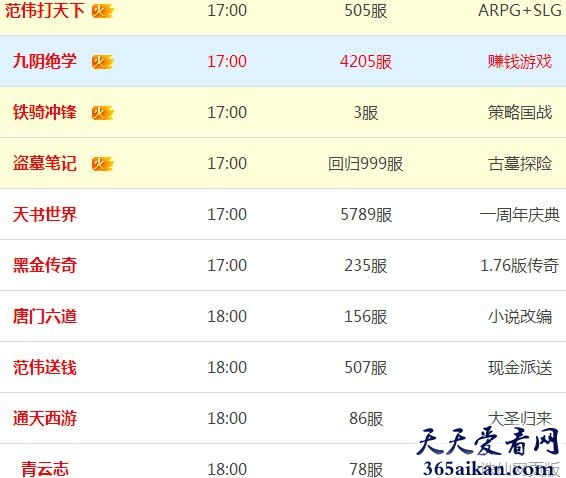Image resolution: width=566 pixels, height=478 pixels.
Task: Select the 86服 server entry
Action: pyautogui.click(x=366, y=418)
